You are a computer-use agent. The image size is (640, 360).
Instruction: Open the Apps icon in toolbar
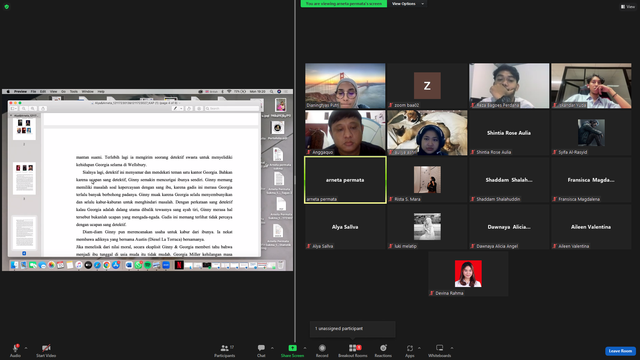410,348
